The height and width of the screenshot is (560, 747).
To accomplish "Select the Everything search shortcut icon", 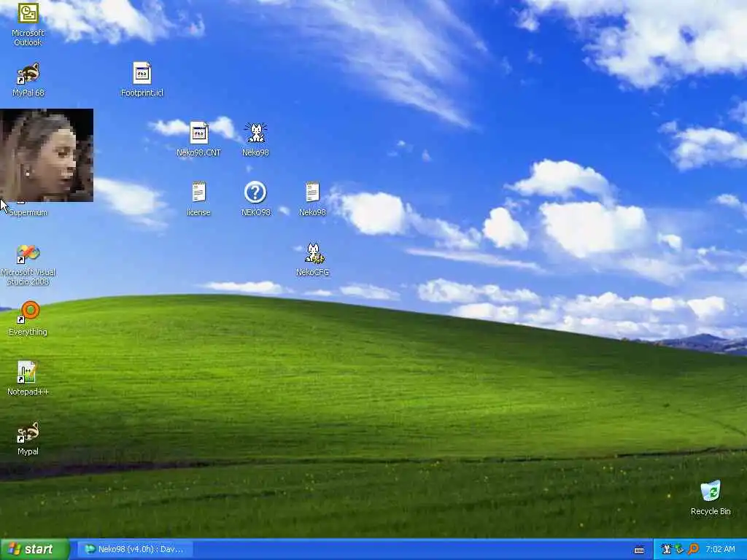I will [x=28, y=312].
